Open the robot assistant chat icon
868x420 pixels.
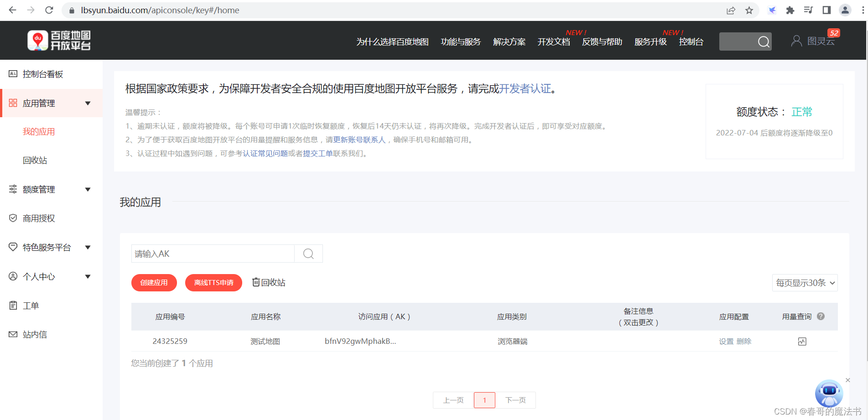tap(829, 393)
